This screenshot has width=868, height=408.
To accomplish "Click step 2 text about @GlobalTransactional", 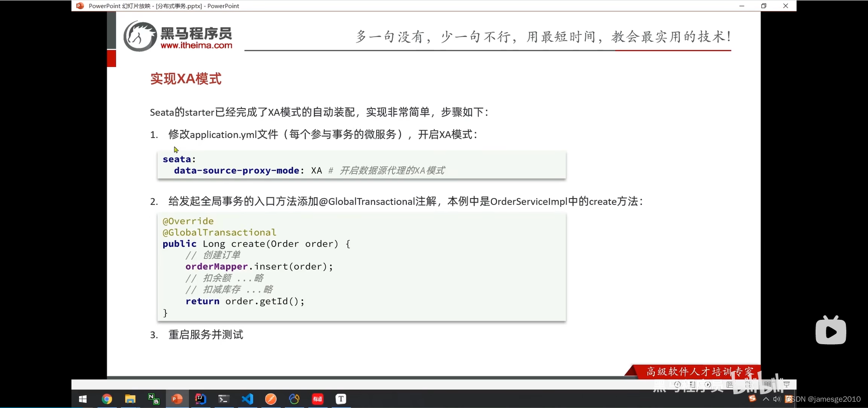I will coord(406,201).
